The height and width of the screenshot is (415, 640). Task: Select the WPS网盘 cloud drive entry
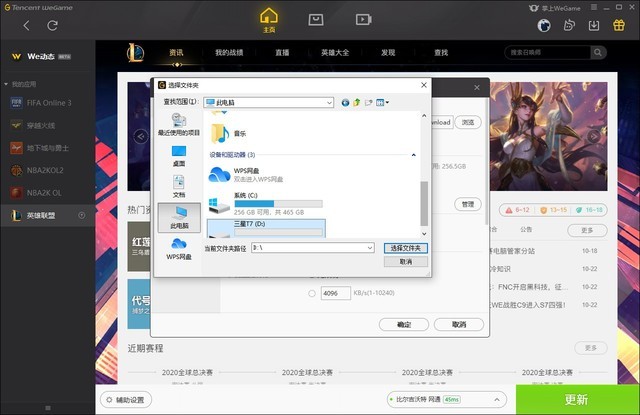tap(246, 175)
